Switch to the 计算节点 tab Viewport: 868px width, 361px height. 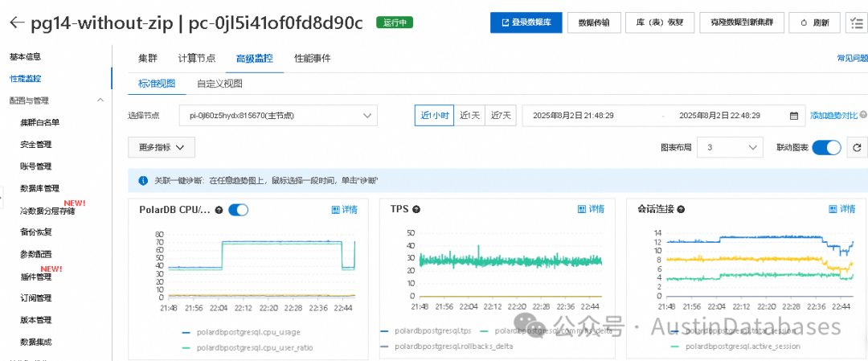tap(197, 58)
